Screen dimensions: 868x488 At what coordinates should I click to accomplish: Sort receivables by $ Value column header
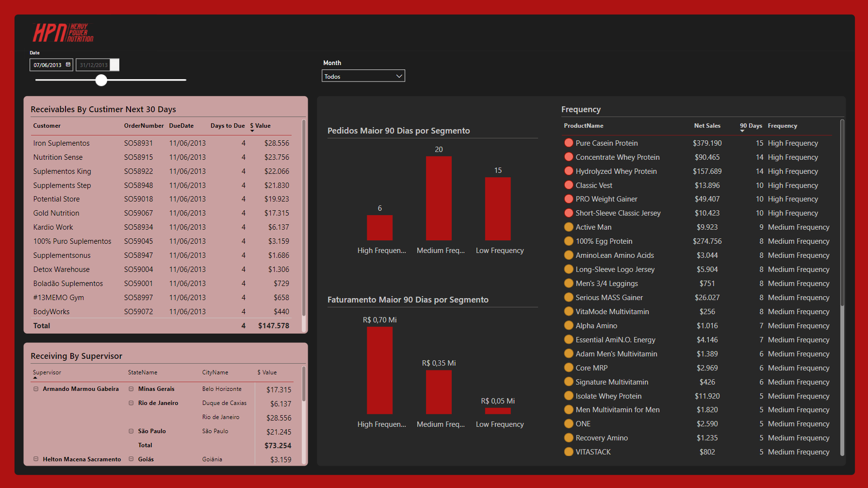(x=260, y=126)
